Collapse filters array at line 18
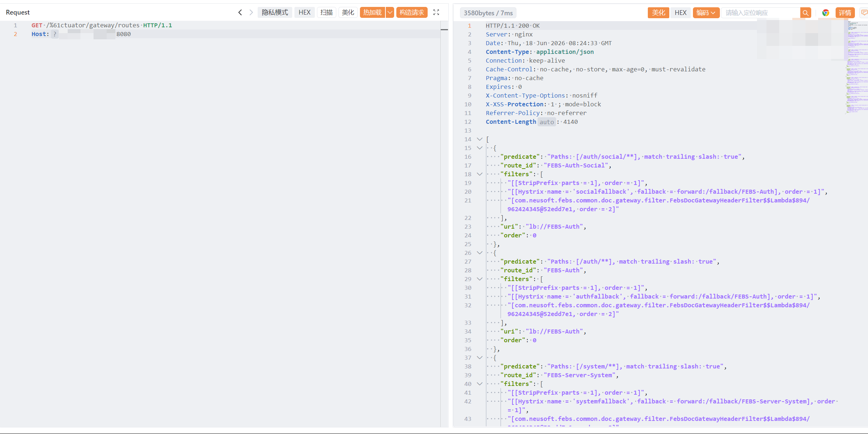This screenshot has height=434, width=868. coord(480,174)
